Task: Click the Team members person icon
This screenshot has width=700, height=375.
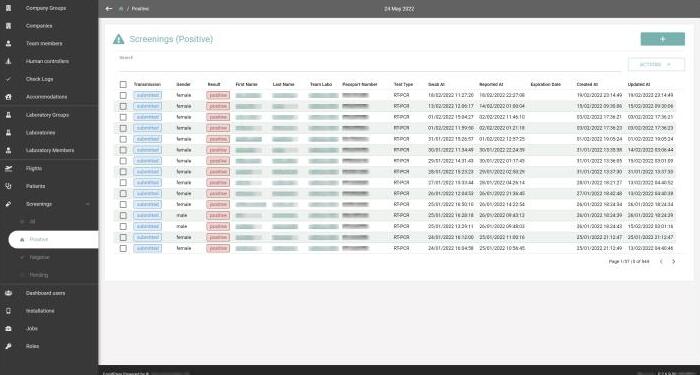Action: 8,43
